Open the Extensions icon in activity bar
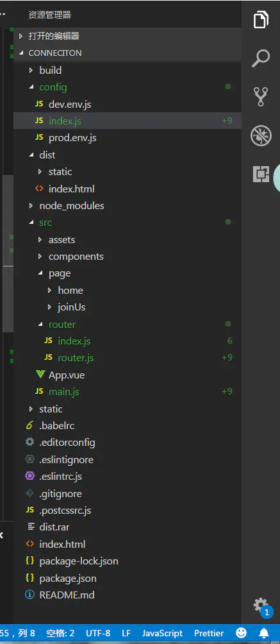280x644 pixels. point(261,174)
